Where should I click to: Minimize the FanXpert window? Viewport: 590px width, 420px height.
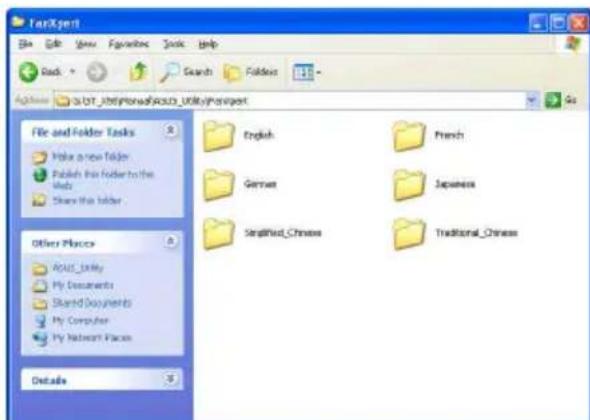[x=538, y=23]
